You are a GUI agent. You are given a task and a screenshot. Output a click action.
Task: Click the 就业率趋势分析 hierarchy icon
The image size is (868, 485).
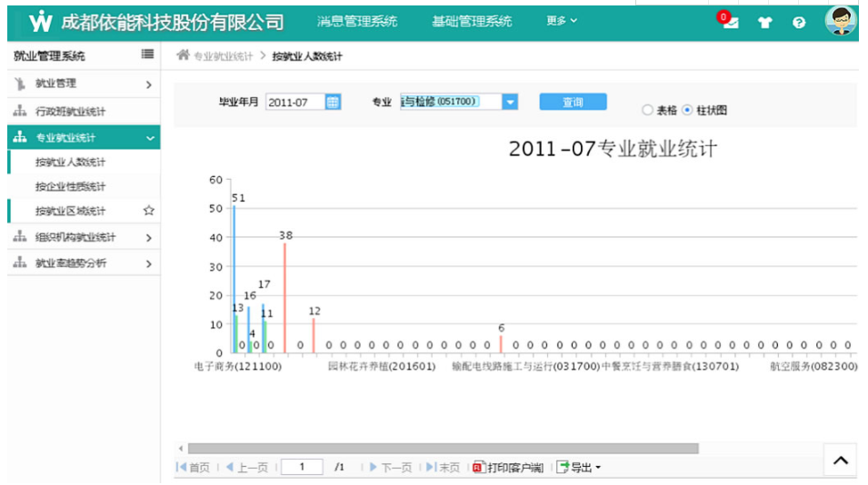pyautogui.click(x=20, y=262)
